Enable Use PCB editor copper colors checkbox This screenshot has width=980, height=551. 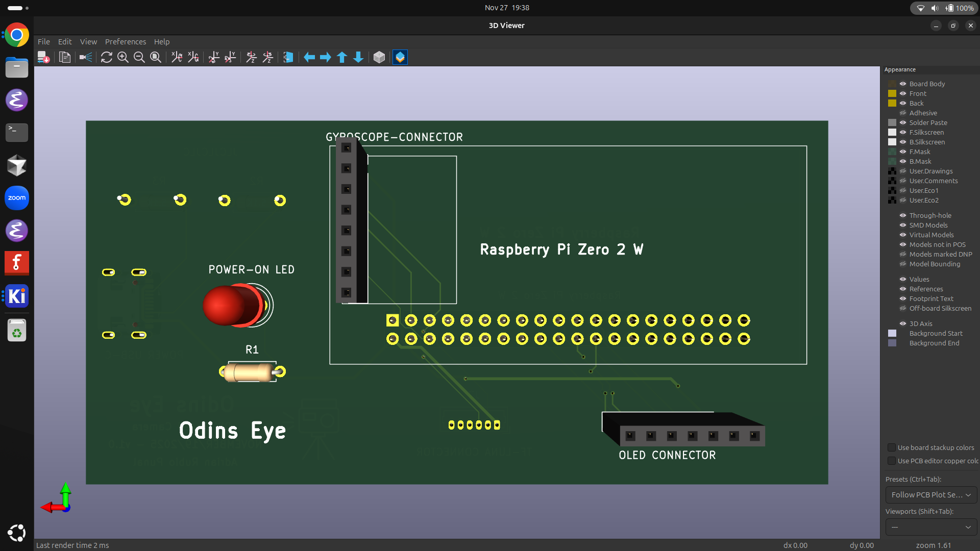coord(892,461)
